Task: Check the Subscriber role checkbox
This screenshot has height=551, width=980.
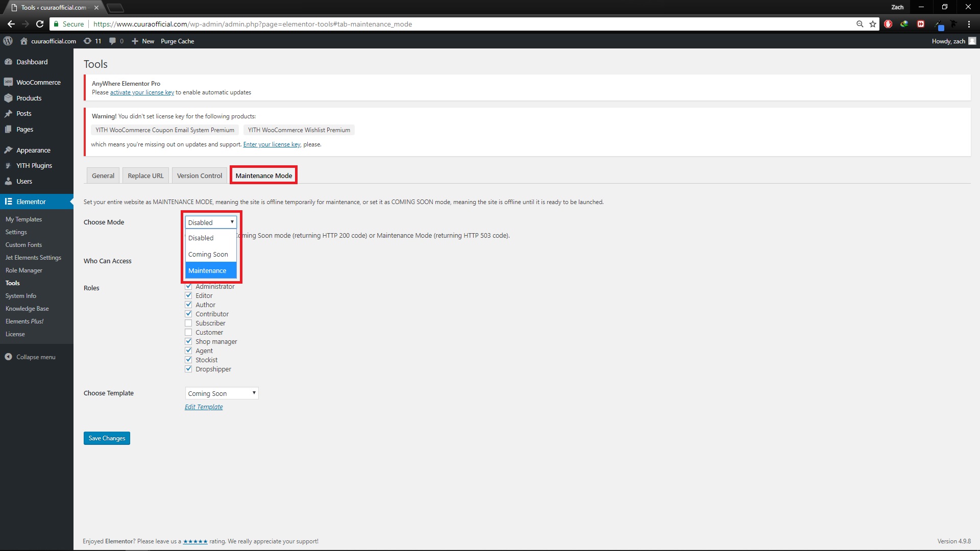Action: tap(188, 323)
